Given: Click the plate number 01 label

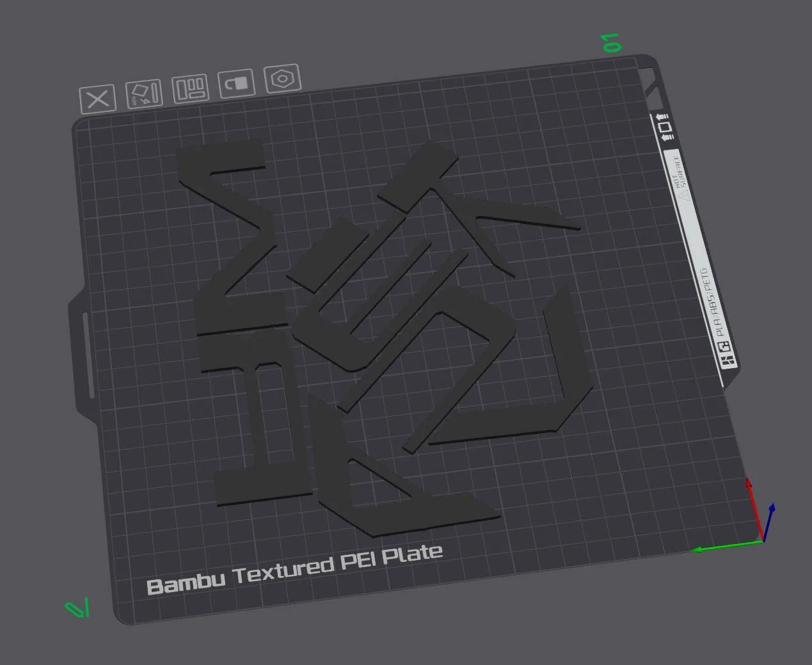Looking at the screenshot, I should (612, 42).
